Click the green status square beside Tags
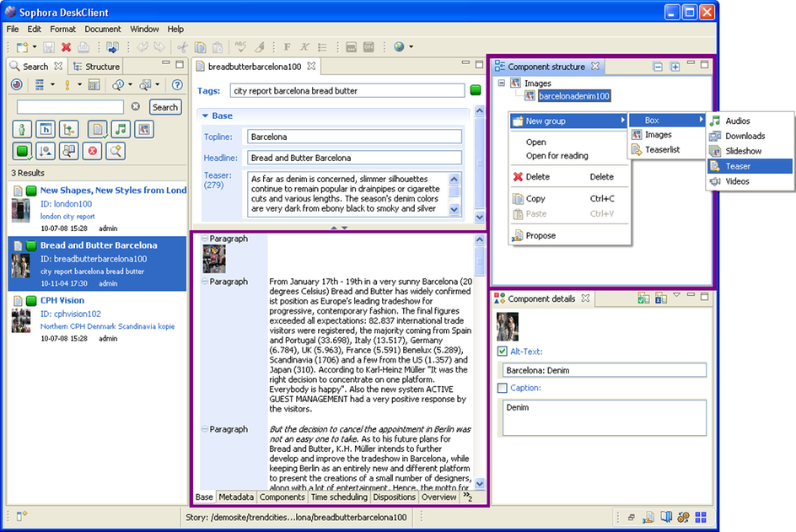The height and width of the screenshot is (532, 796). [476, 90]
